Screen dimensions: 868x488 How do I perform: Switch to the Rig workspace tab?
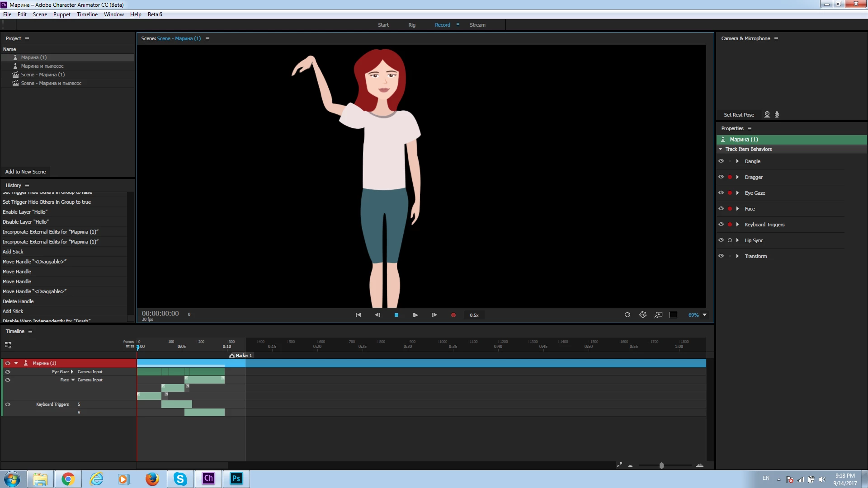(x=411, y=25)
